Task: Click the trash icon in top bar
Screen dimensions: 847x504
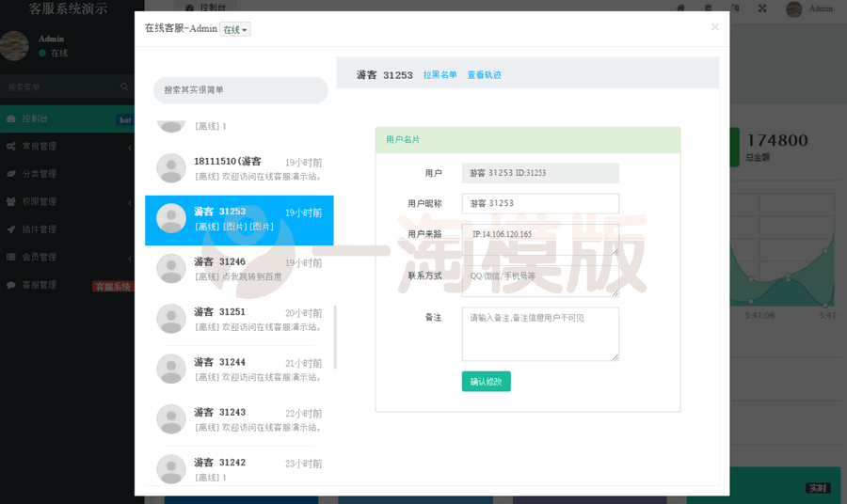Action: [708, 8]
